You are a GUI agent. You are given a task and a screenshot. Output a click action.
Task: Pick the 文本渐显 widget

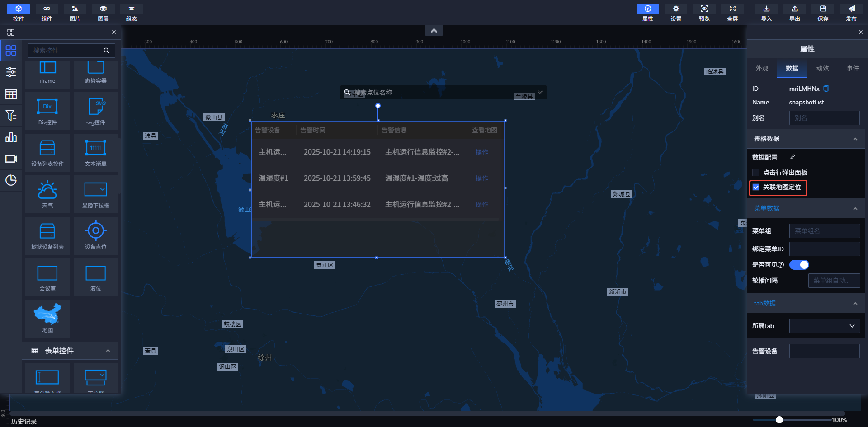point(96,153)
